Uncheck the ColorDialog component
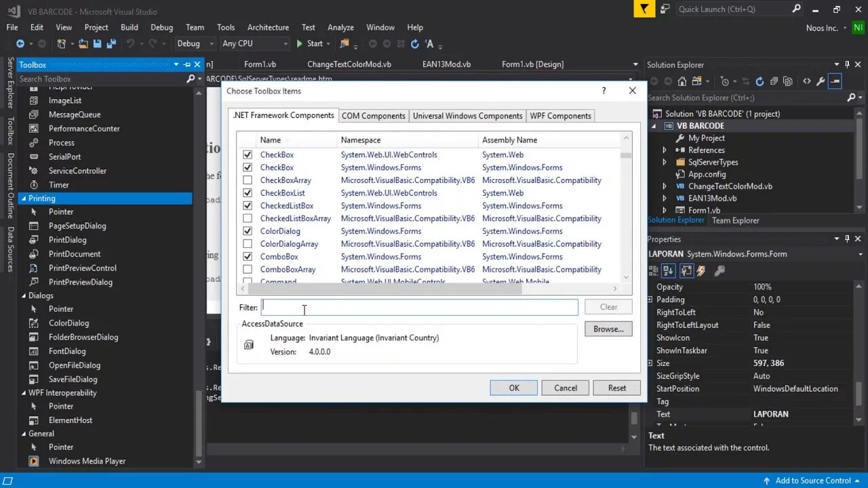 click(x=248, y=231)
